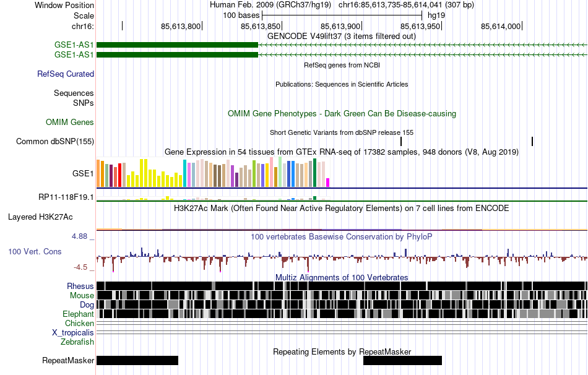588x375 pixels.
Task: Click the GENCODE V49lift37 track title
Action: 342,37
